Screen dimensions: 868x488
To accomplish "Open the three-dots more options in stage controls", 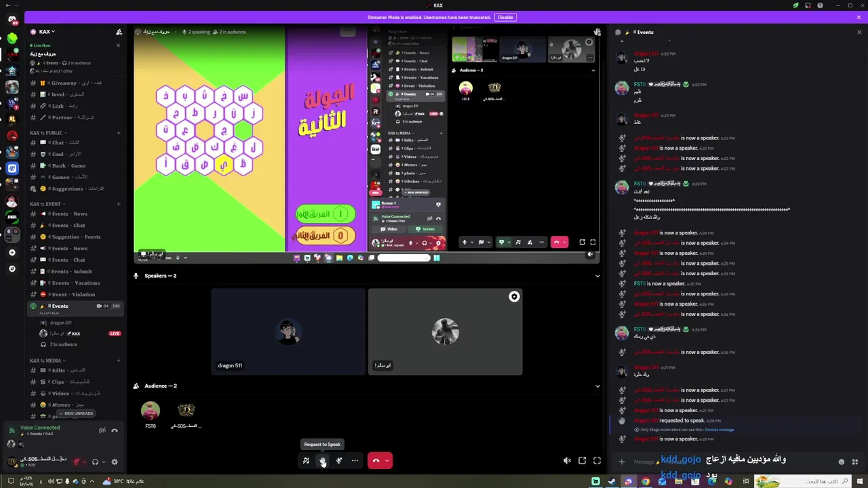I will [x=355, y=461].
